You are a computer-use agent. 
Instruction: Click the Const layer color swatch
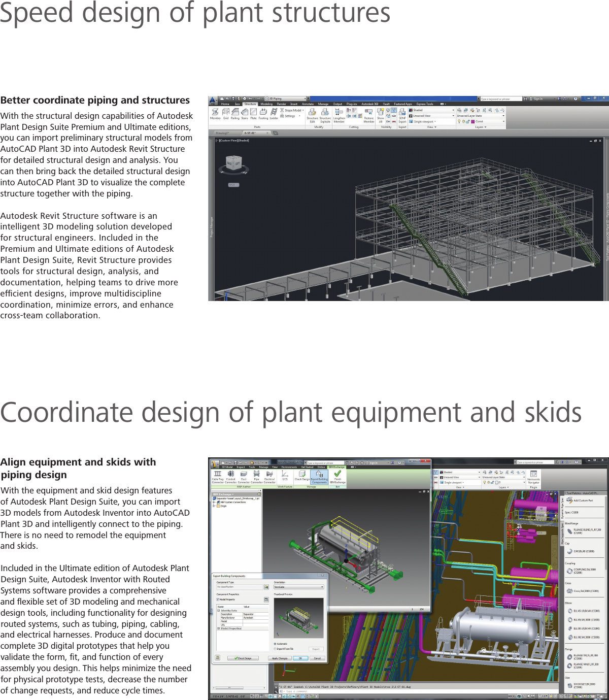click(x=472, y=121)
